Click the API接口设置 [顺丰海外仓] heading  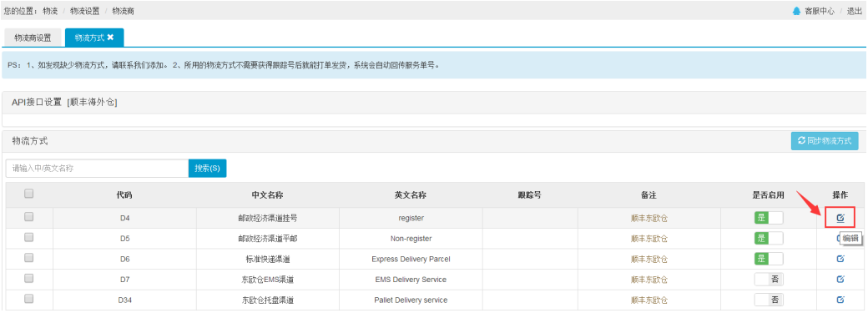(x=64, y=102)
